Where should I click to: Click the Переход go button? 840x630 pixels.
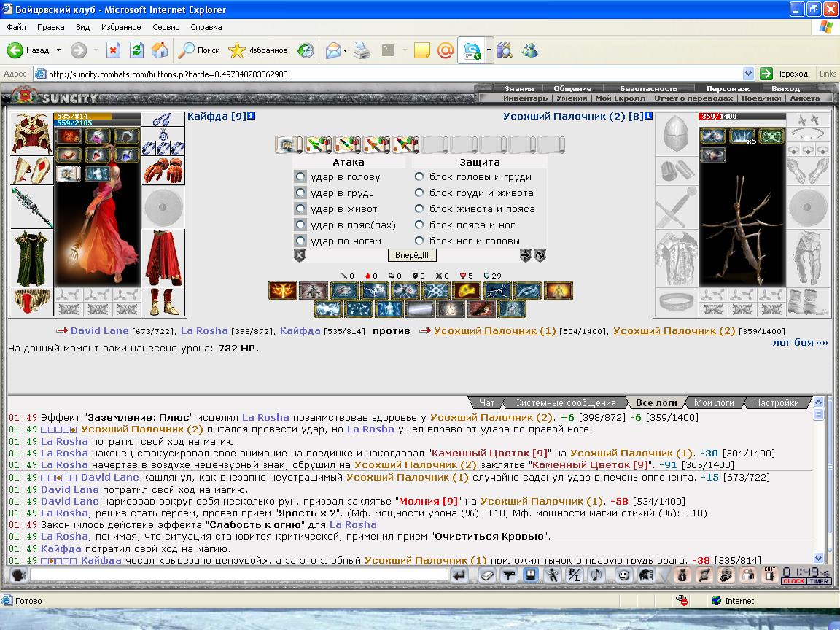click(785, 74)
